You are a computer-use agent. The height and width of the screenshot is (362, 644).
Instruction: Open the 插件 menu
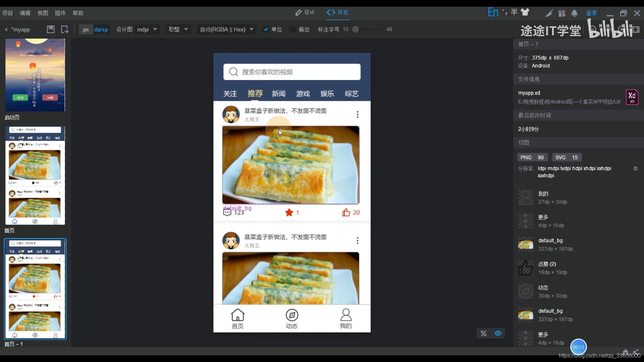click(x=60, y=13)
